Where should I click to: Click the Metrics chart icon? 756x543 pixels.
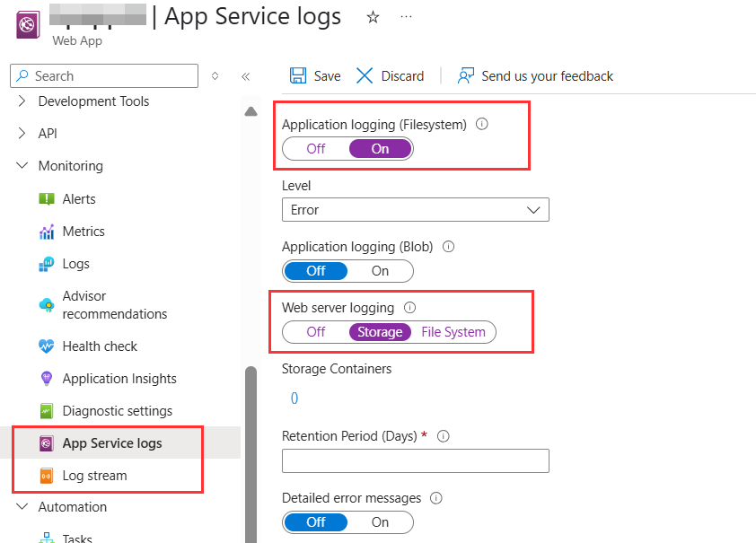click(x=47, y=232)
